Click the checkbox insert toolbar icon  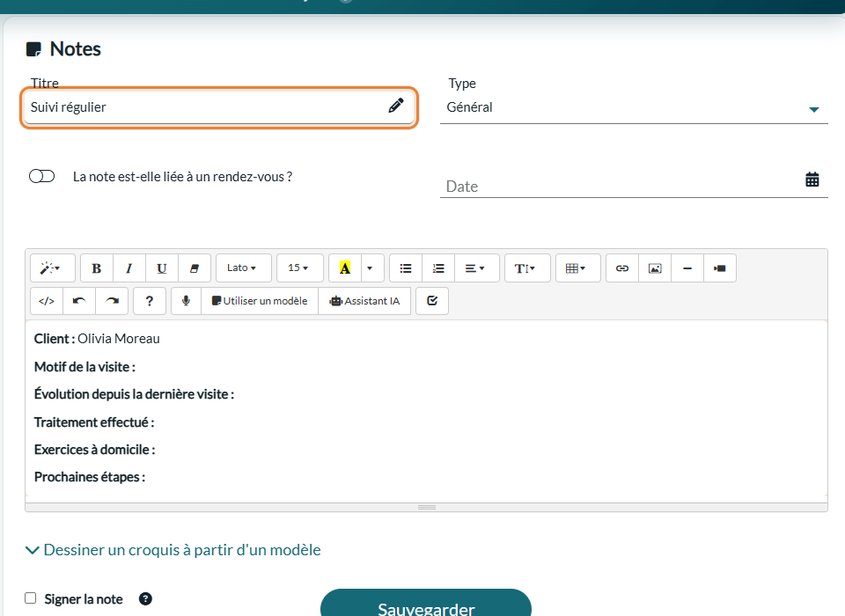[432, 301]
